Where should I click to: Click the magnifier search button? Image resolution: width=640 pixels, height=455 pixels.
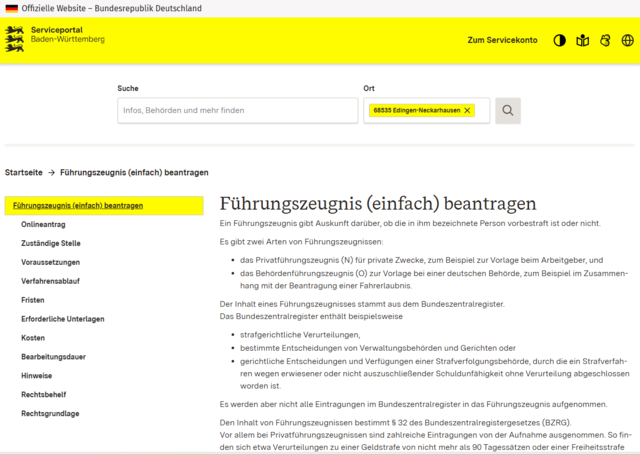508,110
